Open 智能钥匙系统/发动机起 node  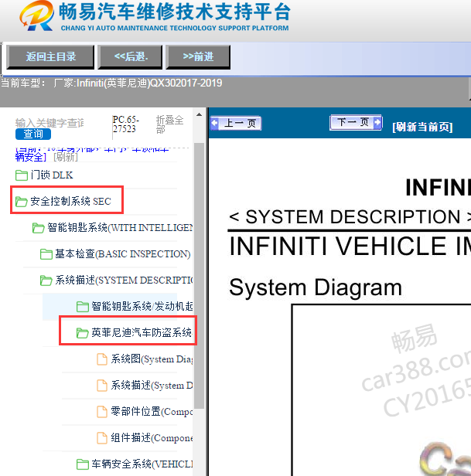click(x=142, y=306)
